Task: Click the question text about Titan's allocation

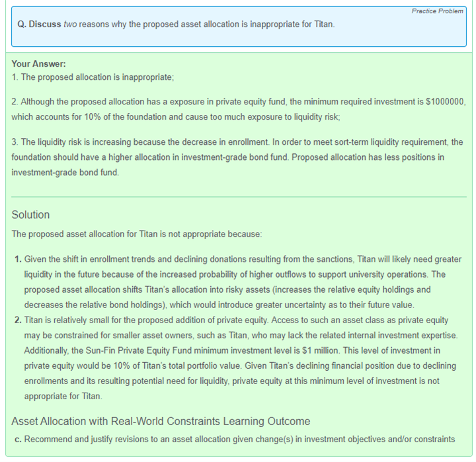Action: 198,24
